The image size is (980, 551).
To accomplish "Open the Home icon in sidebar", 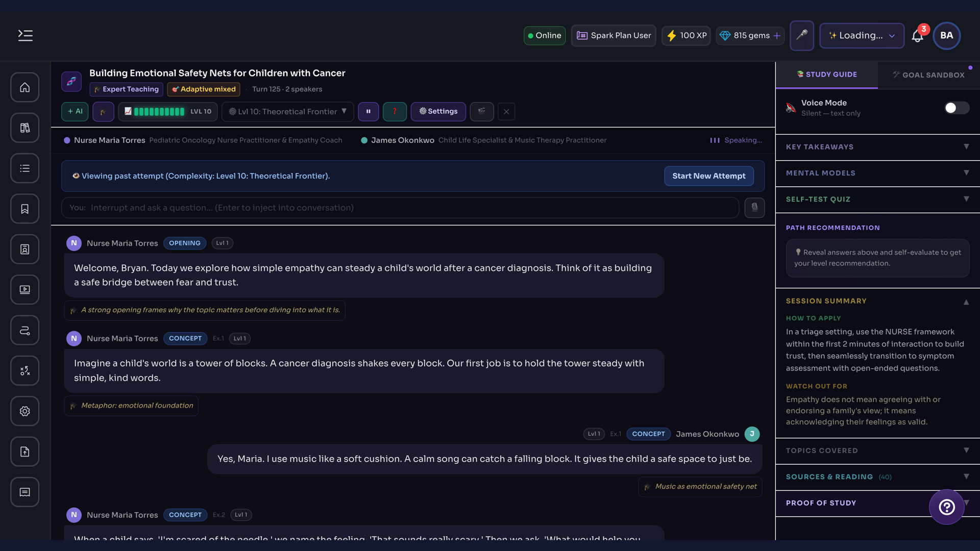I will [25, 87].
